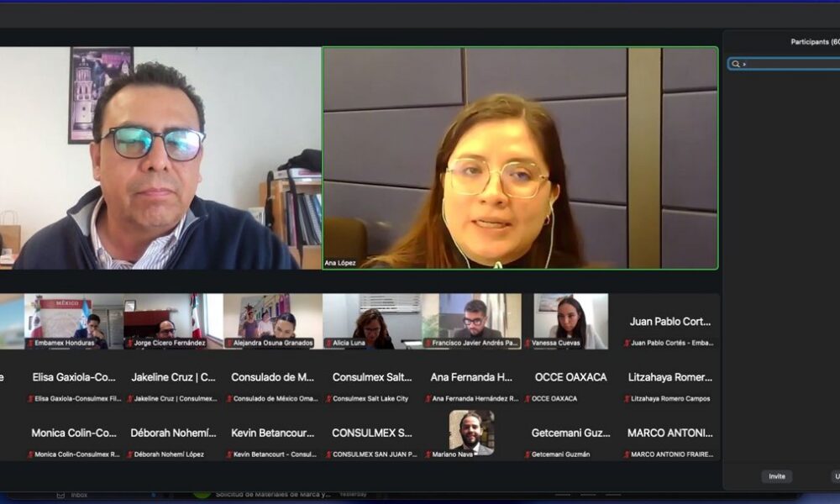The width and height of the screenshot is (840, 504).
Task: Click muted mic icon beside Alicia Luna
Action: coord(328,344)
